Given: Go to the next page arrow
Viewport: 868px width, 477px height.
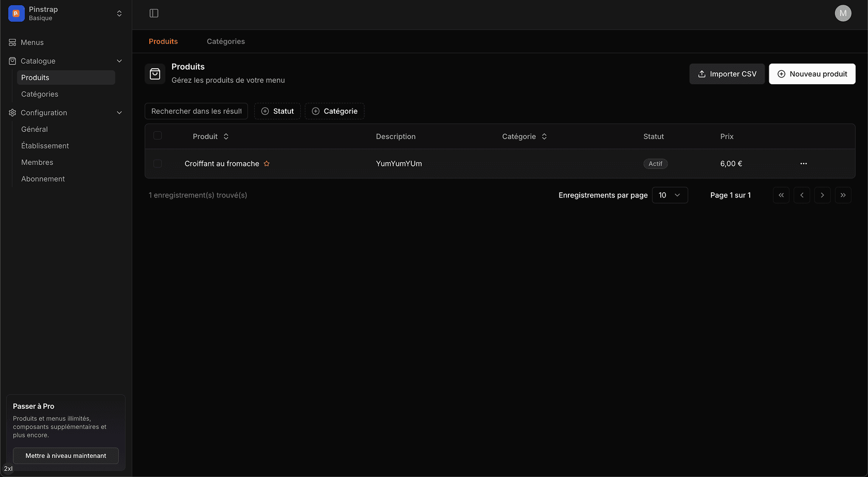Looking at the screenshot, I should coord(822,195).
